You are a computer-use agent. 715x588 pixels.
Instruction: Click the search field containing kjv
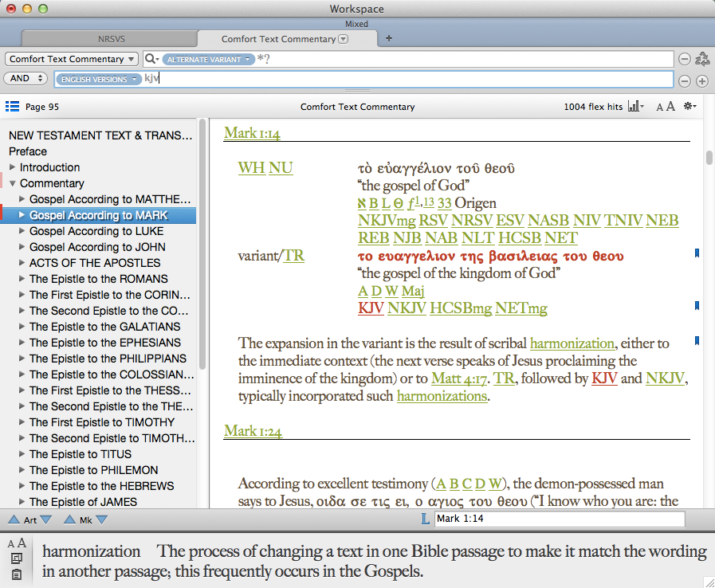363,79
